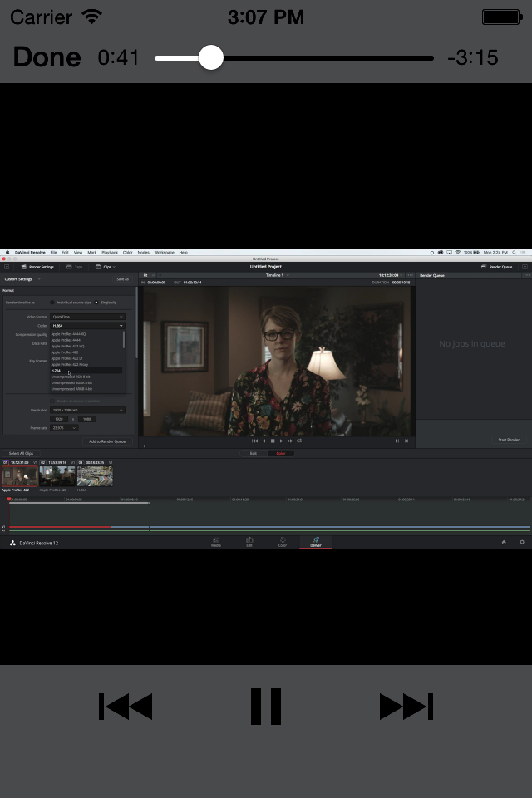Screen dimensions: 532x798
Task: Tap Done to close the video player
Action: pyautogui.click(x=47, y=57)
